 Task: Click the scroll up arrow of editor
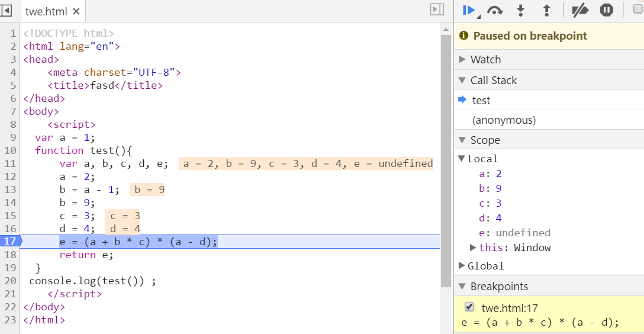coord(446,30)
